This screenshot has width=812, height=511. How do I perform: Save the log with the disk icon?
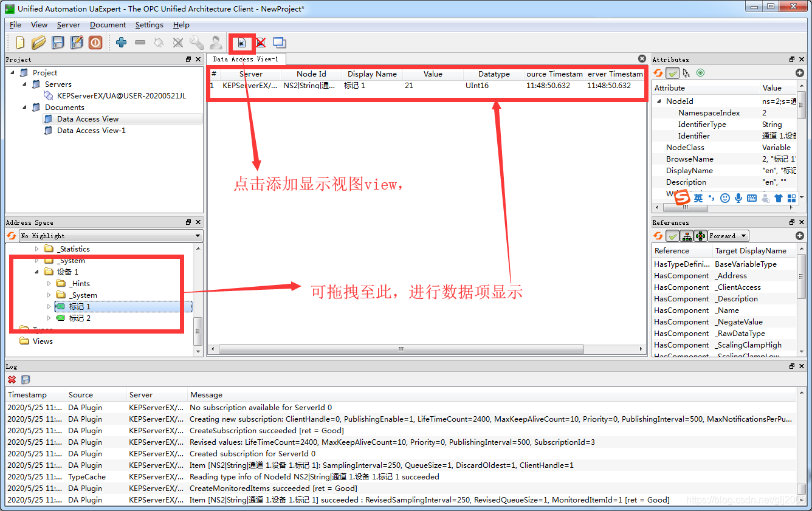pos(26,380)
